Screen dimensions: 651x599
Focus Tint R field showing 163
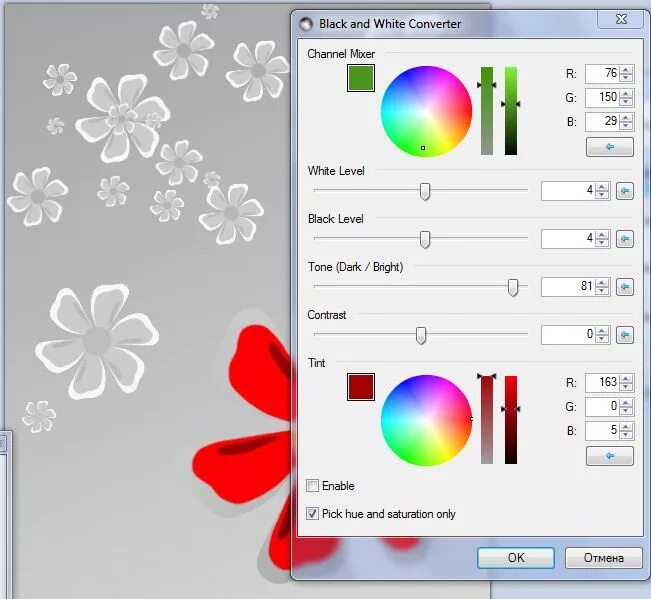tap(602, 382)
